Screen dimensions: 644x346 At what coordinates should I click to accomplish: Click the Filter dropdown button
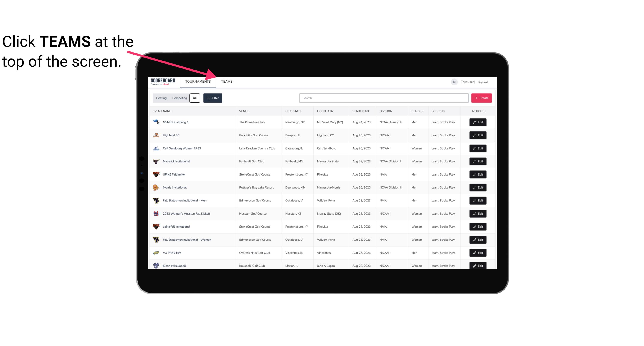point(213,98)
